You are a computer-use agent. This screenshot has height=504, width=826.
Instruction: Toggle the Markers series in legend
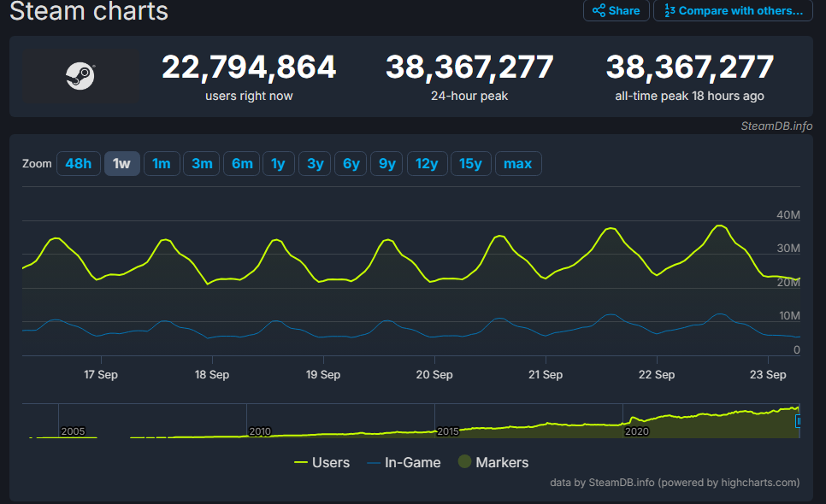point(493,462)
